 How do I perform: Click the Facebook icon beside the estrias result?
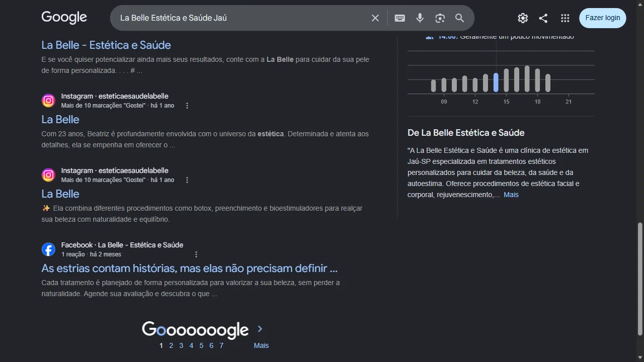pos(48,249)
